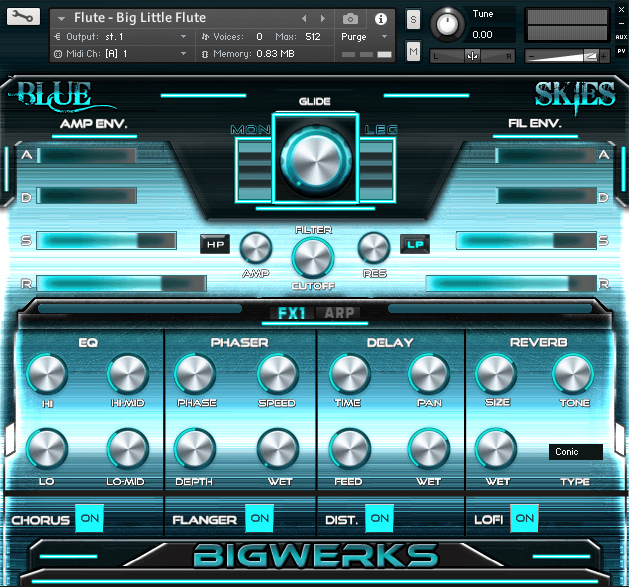
Task: Click the Delay TIME knob
Action: coord(350,374)
